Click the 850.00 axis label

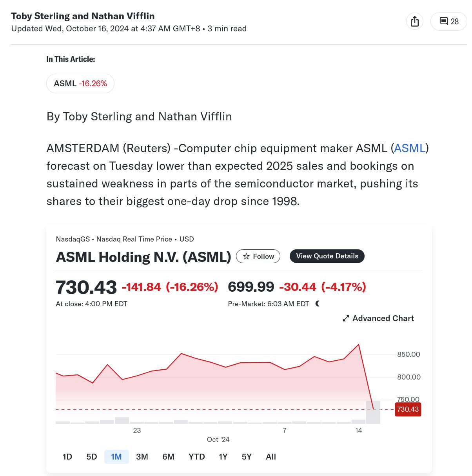point(408,354)
